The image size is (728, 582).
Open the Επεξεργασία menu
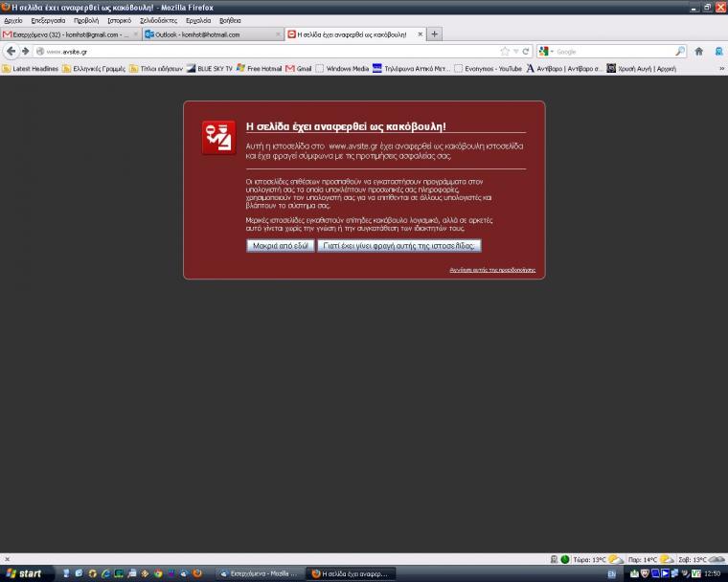tap(48, 20)
